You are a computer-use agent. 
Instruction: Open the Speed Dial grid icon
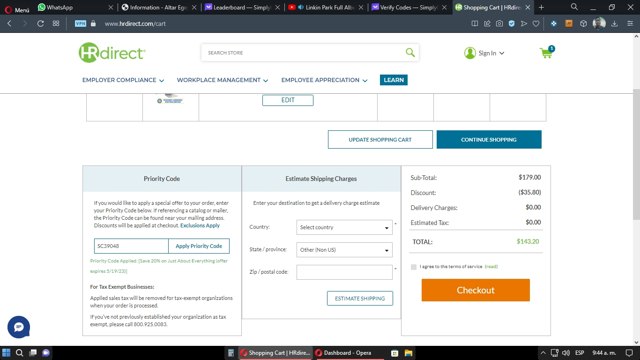click(56, 24)
